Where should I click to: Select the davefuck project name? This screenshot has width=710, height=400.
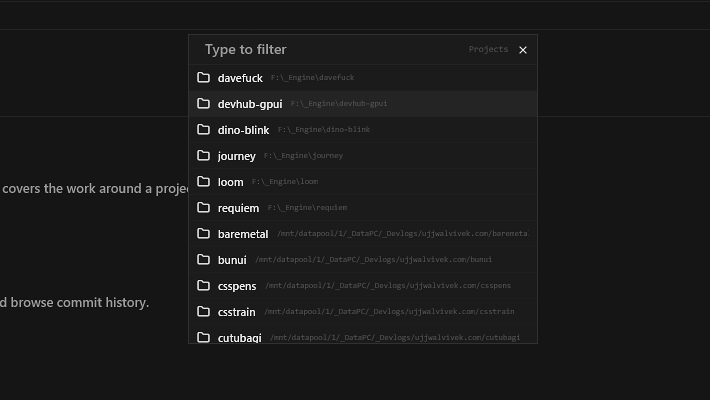click(240, 78)
